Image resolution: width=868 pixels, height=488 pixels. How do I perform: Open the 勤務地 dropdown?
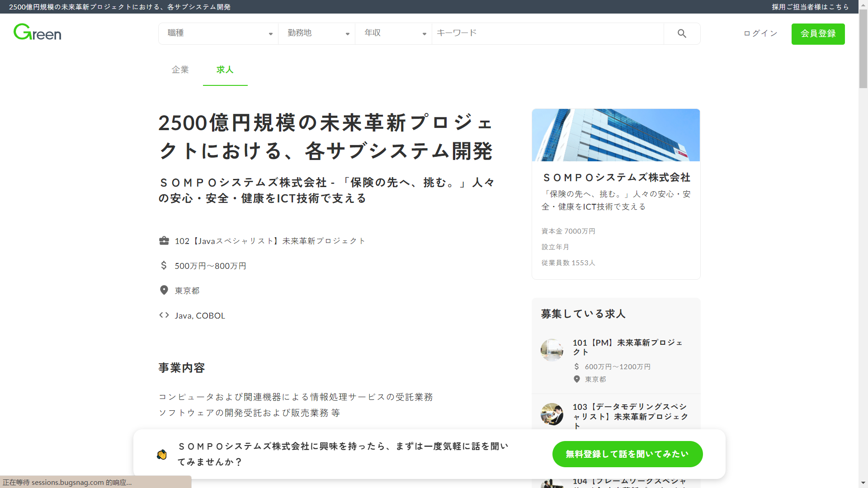[317, 33]
